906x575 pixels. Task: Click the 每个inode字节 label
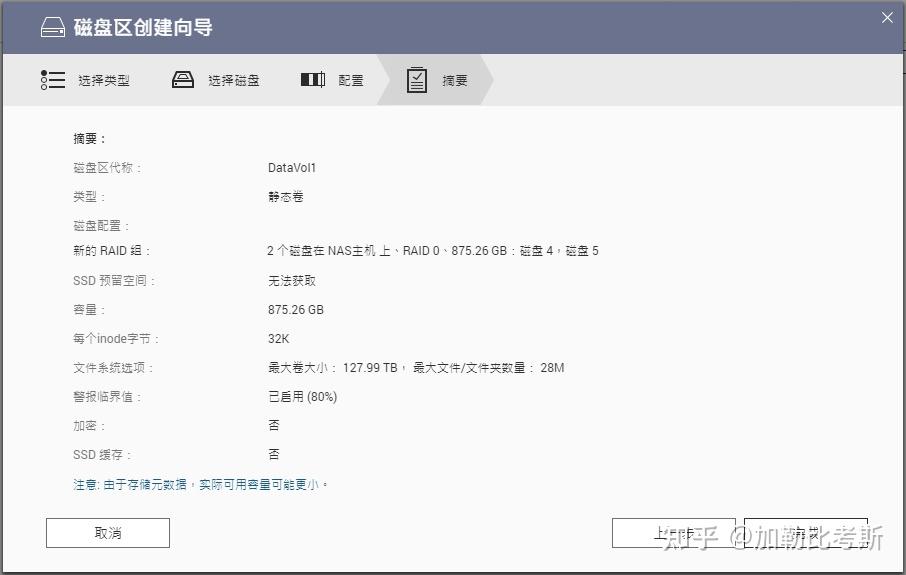[116, 339]
